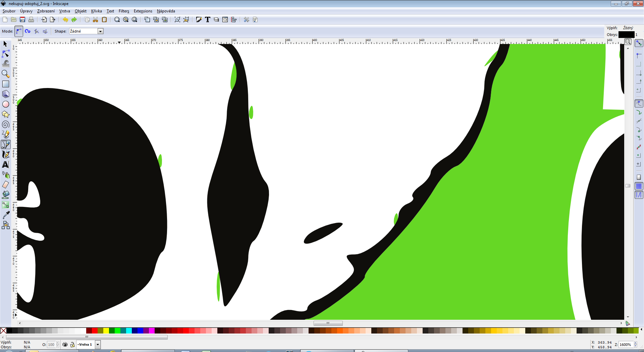
Task: Open the Nápověda menu
Action: (x=166, y=11)
